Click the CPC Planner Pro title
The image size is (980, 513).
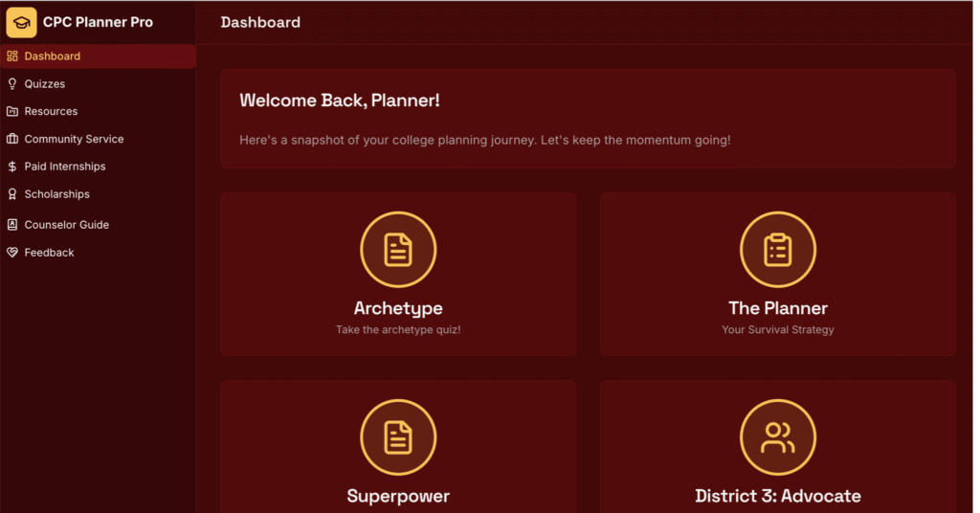[98, 22]
